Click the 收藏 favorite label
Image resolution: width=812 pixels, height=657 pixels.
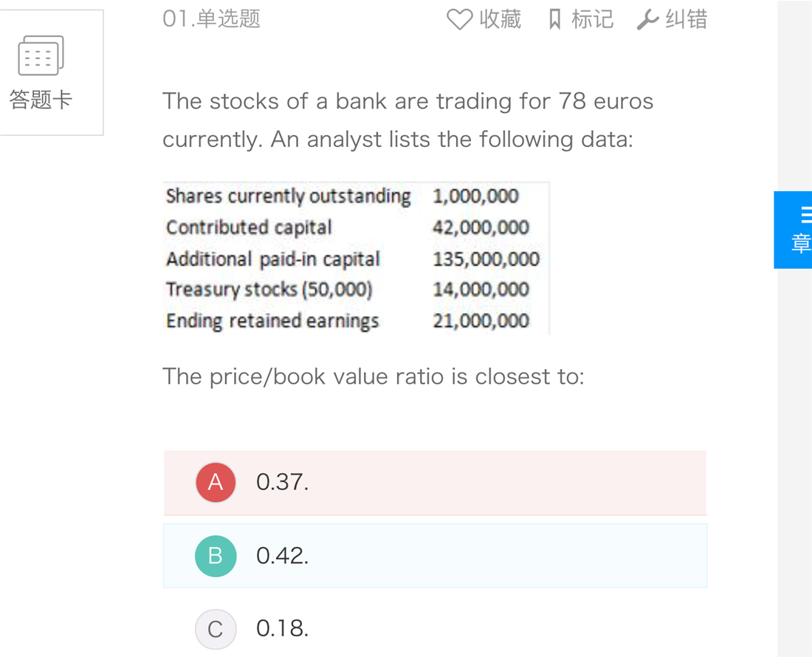click(500, 20)
